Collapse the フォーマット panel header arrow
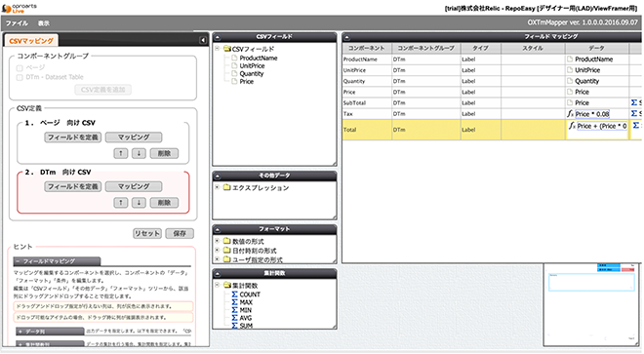 218,229
